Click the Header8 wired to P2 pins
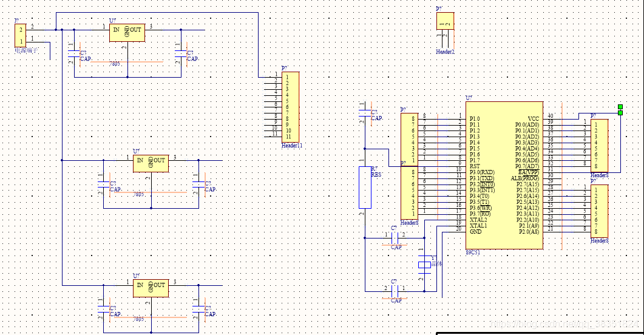The image size is (644, 335). [x=599, y=210]
